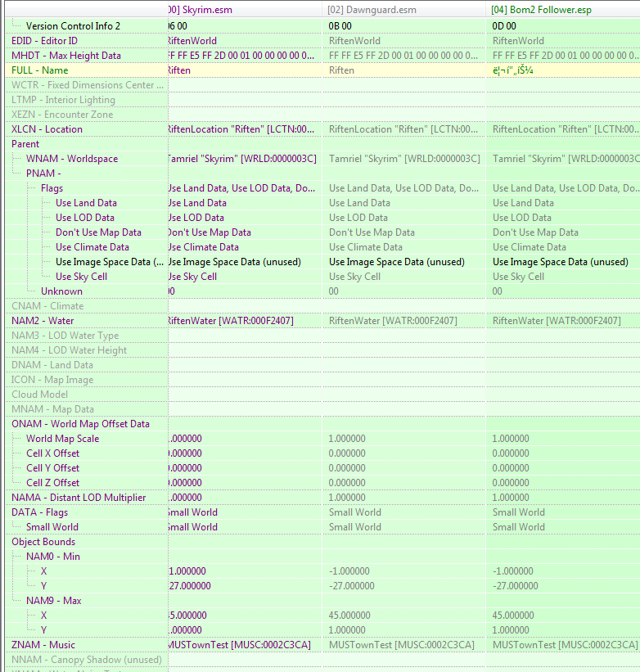Select the Flags row label under PNAM
The height and width of the screenshot is (672, 640).
tap(52, 188)
